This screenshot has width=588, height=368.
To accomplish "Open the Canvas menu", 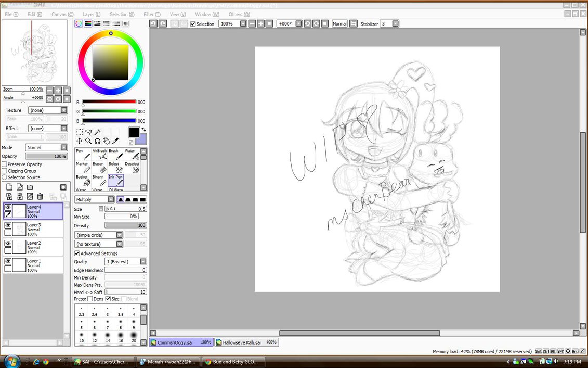I will (62, 14).
